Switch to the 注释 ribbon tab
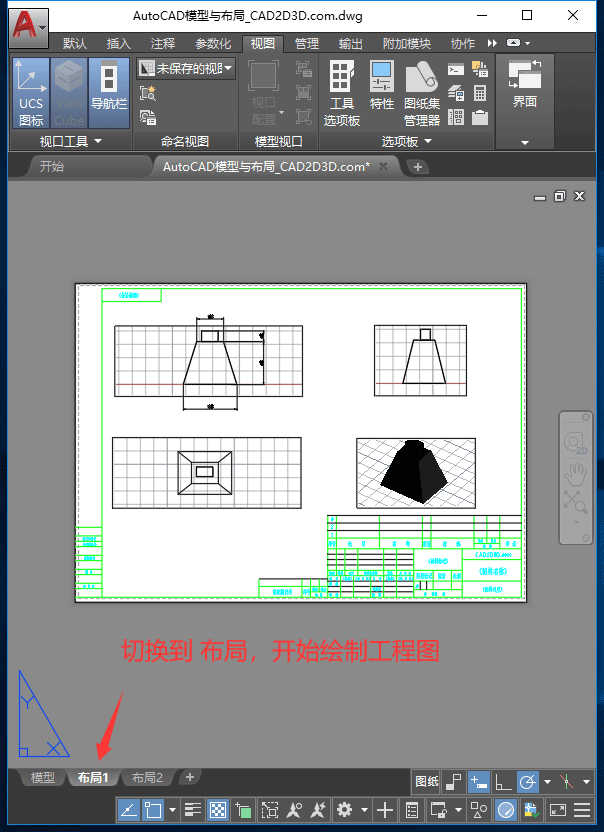The image size is (604, 832). coord(162,44)
